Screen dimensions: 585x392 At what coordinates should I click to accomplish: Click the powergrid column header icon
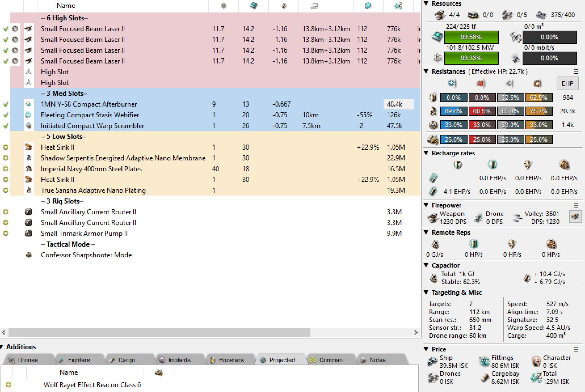(224, 6)
